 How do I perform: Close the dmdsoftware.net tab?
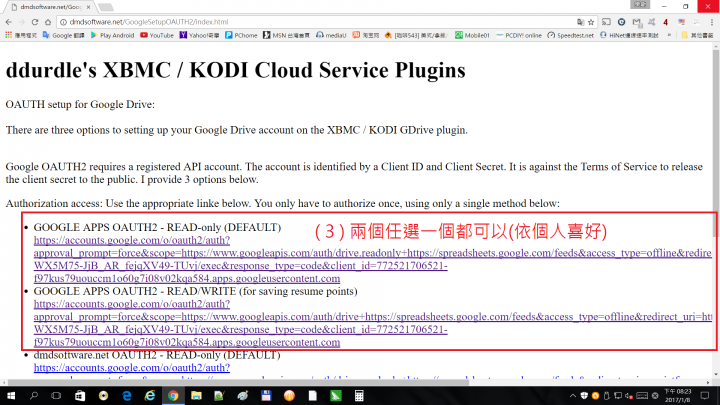(89, 7)
